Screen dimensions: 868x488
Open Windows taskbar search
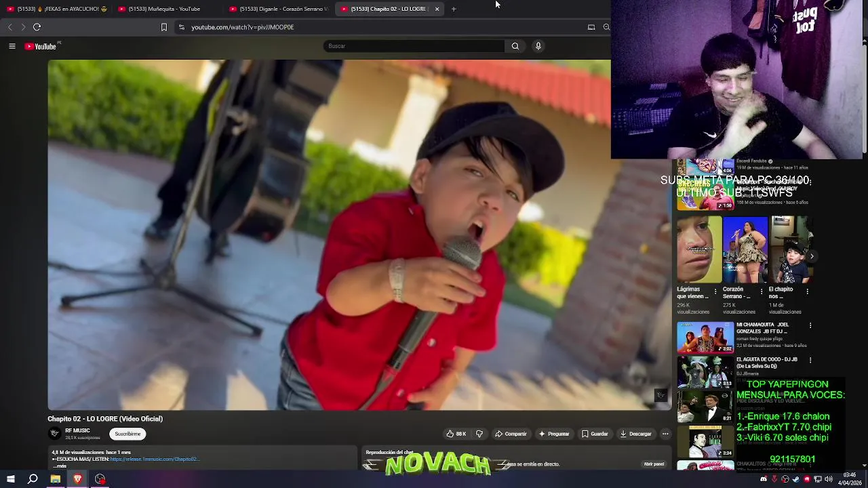33,479
